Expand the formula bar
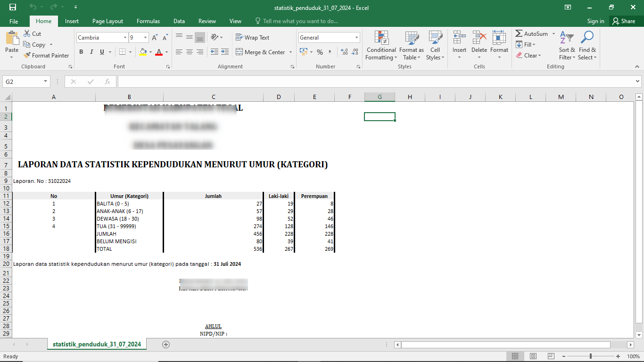The height and width of the screenshot is (362, 644). pos(637,82)
